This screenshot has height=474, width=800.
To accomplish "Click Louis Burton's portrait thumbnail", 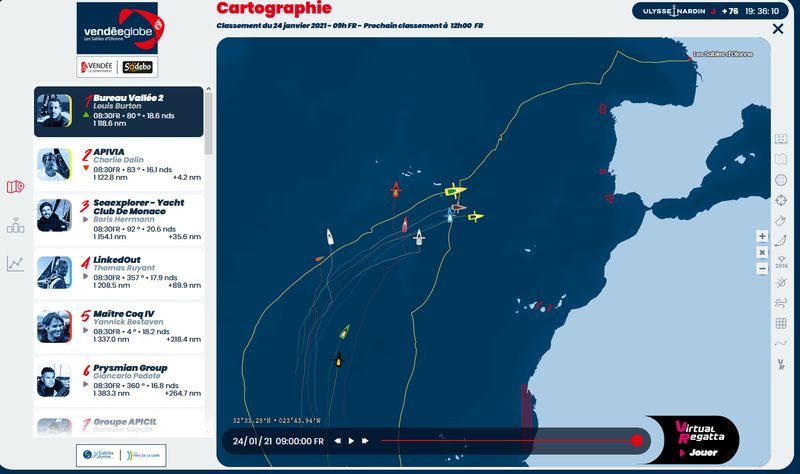I will point(54,110).
